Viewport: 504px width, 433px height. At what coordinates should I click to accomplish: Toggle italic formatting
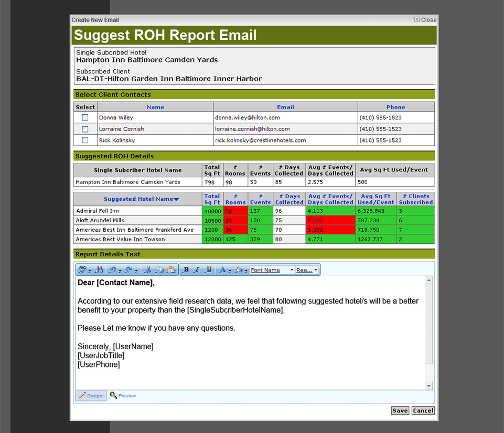pyautogui.click(x=197, y=270)
